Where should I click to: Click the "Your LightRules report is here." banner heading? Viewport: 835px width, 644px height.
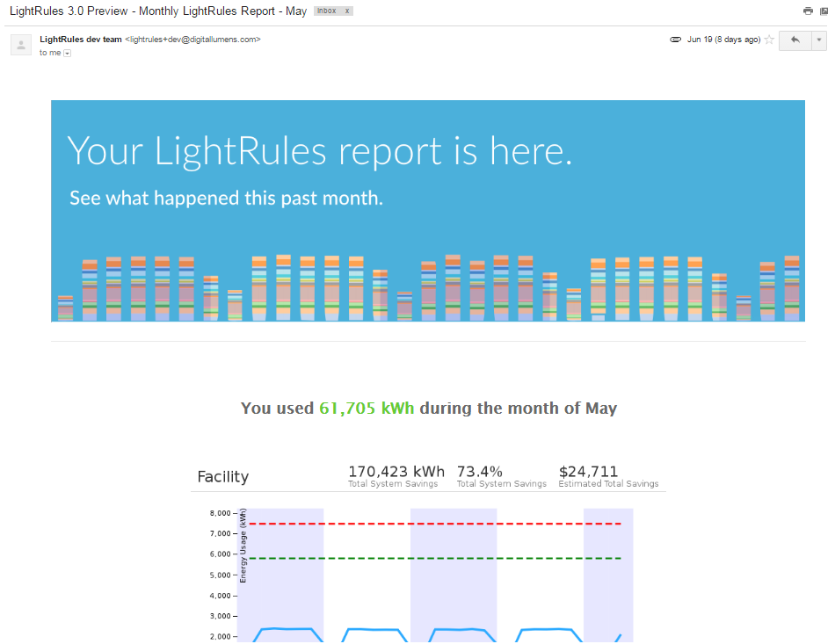tap(319, 151)
